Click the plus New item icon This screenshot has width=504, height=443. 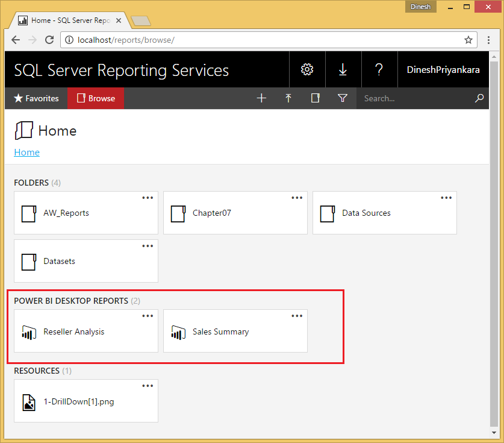[262, 98]
